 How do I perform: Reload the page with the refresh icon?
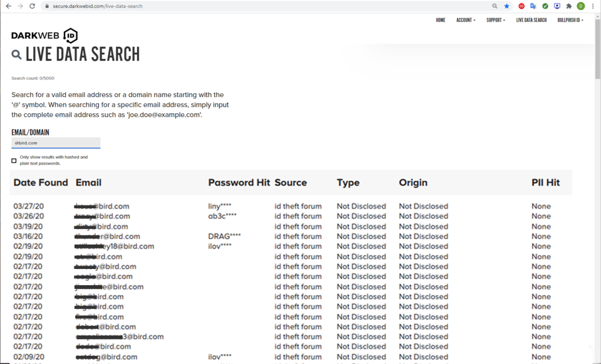32,6
